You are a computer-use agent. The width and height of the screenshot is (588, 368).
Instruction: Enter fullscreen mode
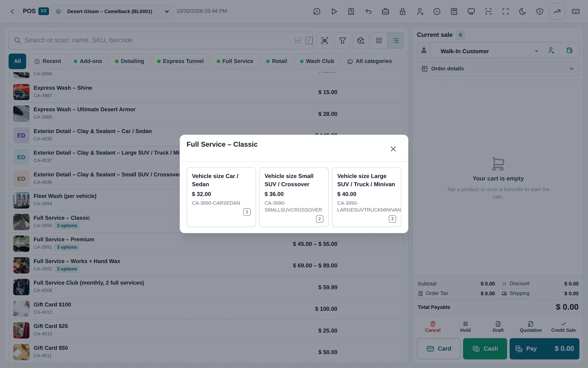coord(506,11)
